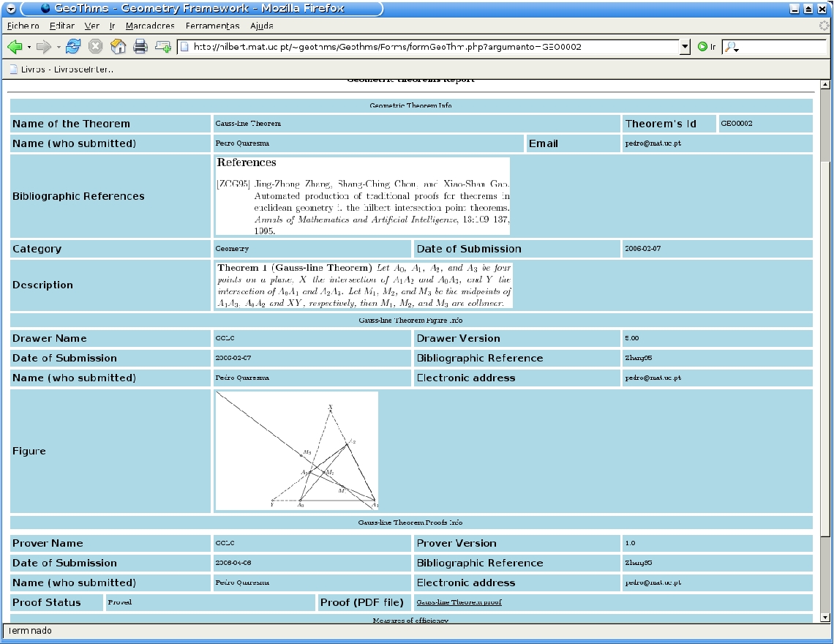Click the Firefox globe icon in title bar
Viewport: 834px width, 644px height.
coord(45,8)
